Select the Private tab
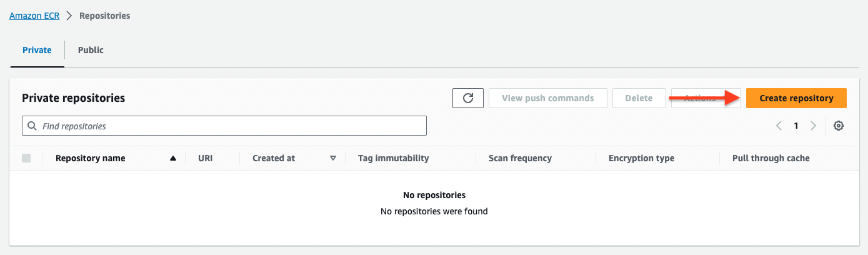The image size is (868, 255). click(37, 50)
